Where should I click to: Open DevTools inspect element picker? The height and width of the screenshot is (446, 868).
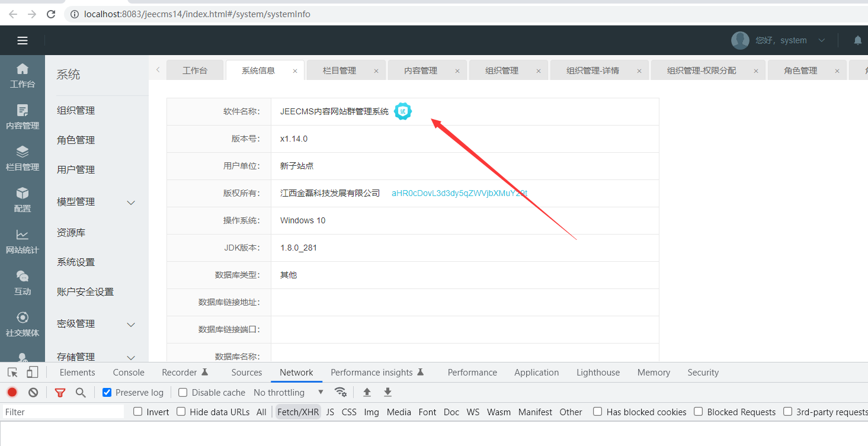point(12,373)
